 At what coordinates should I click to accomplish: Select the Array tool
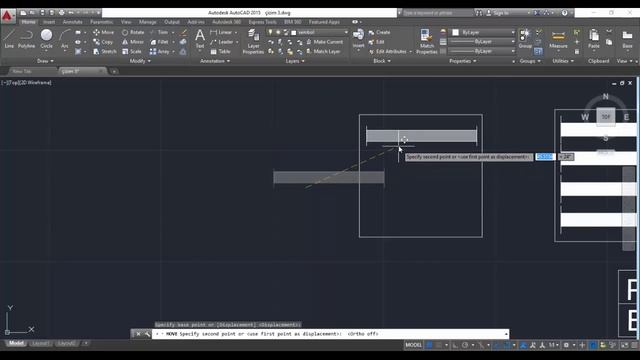pos(160,52)
